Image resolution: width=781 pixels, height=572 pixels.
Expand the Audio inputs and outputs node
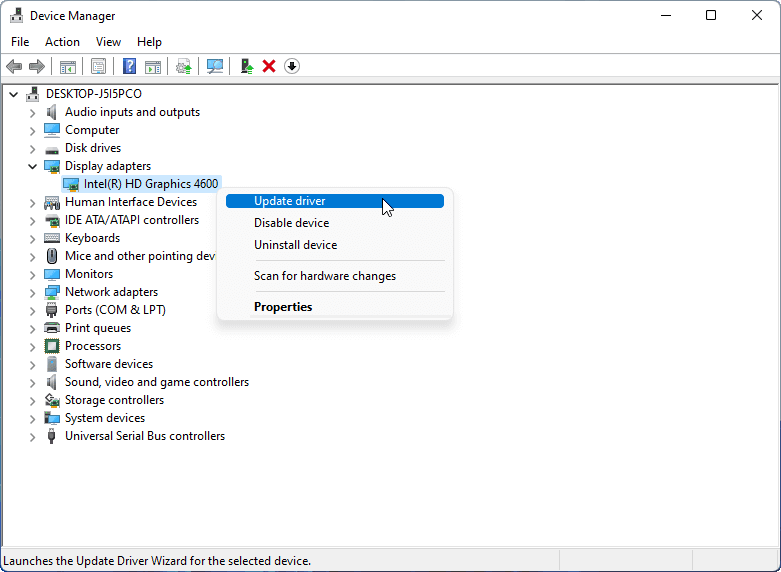click(32, 112)
